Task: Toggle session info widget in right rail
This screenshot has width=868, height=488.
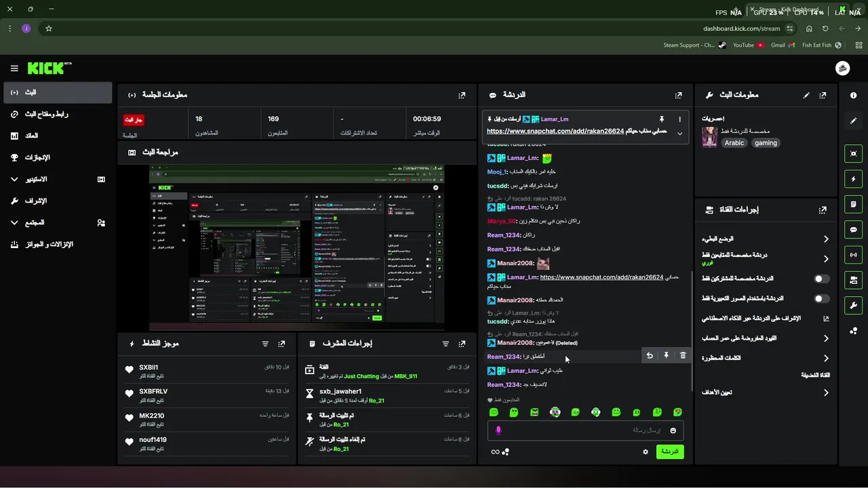Action: [x=853, y=255]
